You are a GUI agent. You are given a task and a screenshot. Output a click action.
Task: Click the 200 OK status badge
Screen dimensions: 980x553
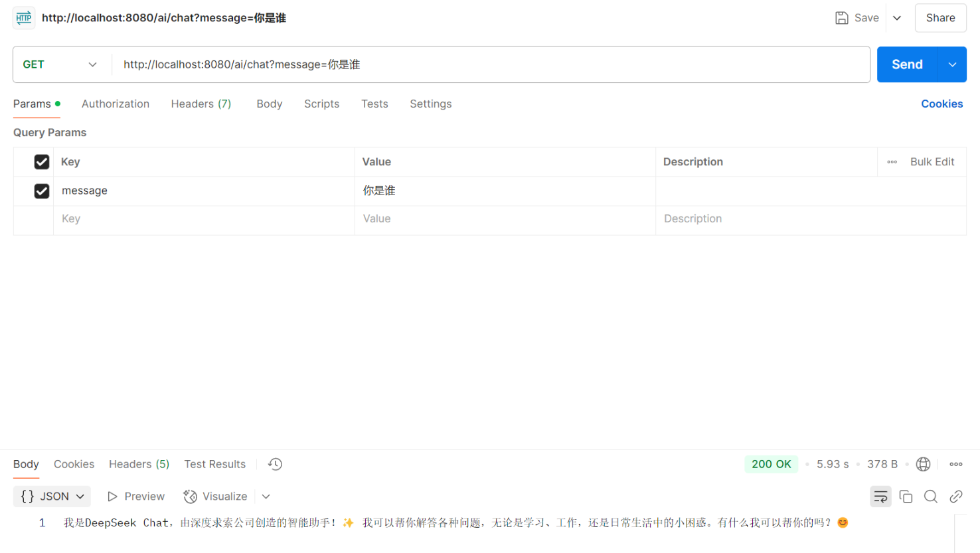[771, 465]
